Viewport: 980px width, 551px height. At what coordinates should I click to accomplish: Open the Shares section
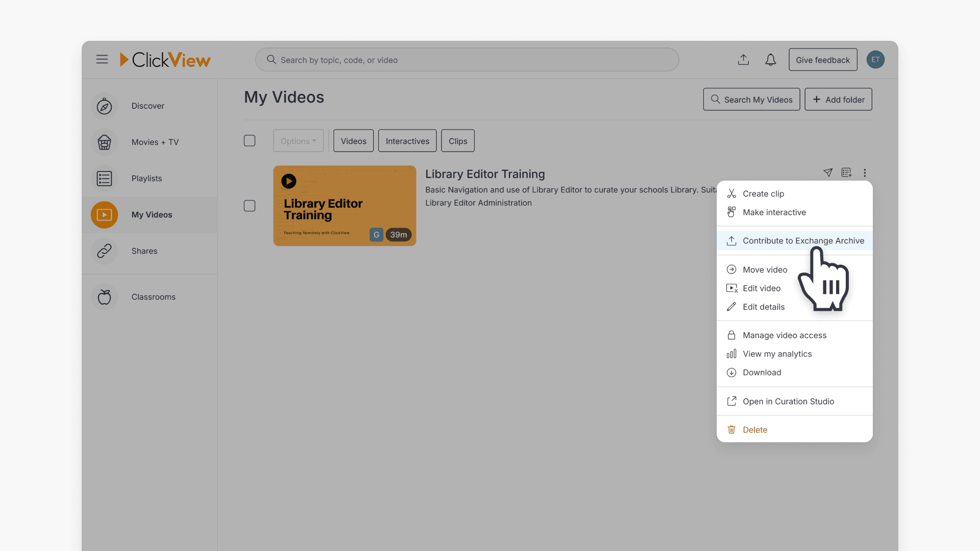(x=144, y=251)
